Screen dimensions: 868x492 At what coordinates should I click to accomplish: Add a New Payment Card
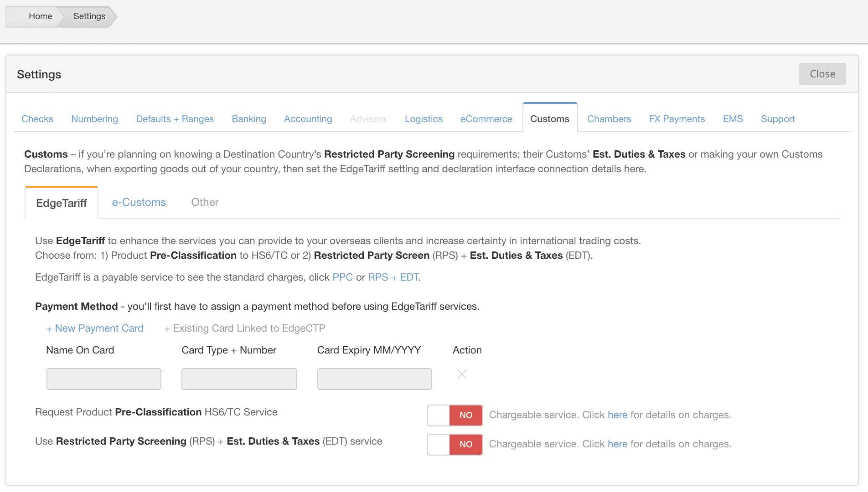point(95,328)
